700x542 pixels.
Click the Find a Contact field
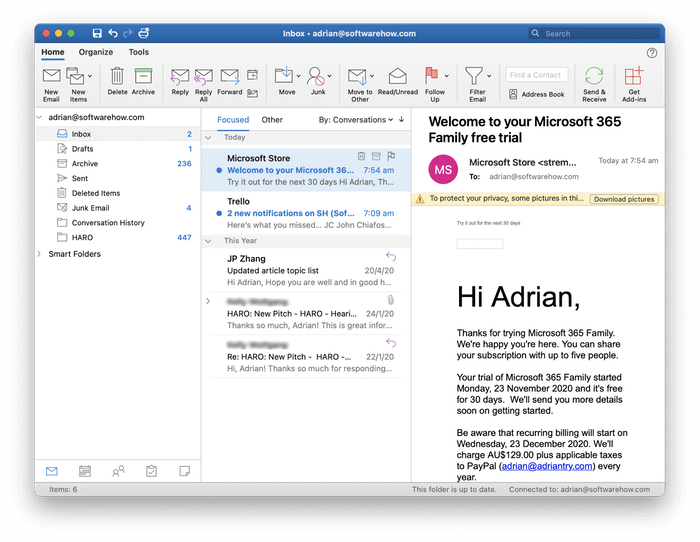coord(537,75)
